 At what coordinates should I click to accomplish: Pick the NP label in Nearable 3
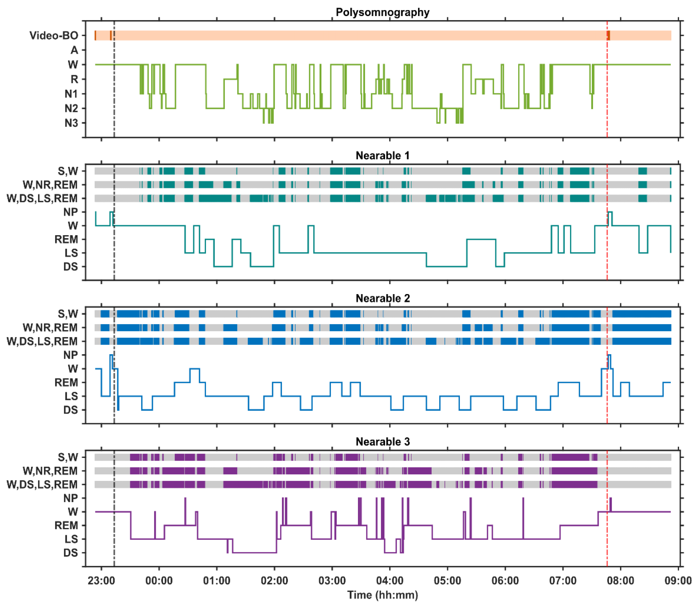71,498
